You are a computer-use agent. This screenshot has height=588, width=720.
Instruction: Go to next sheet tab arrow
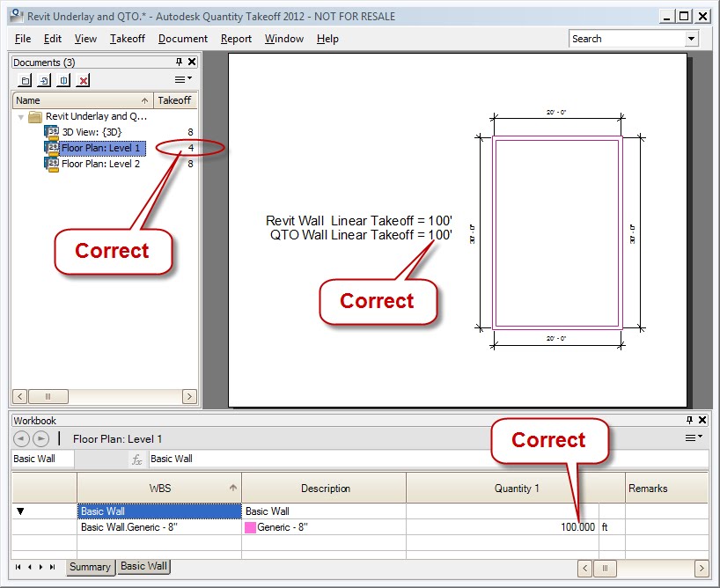(40, 567)
